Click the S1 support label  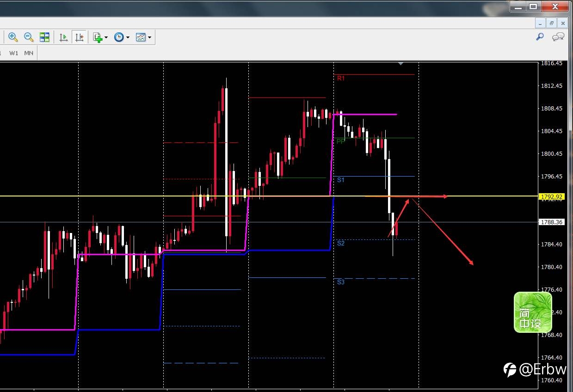point(341,180)
